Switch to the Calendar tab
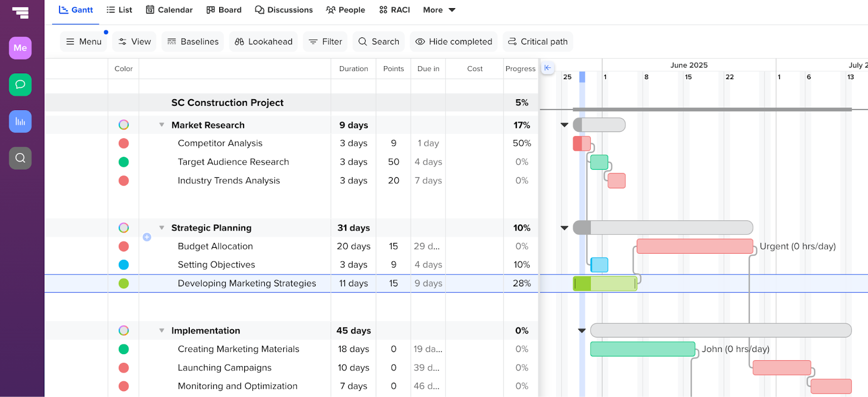This screenshot has height=397, width=868. tap(169, 10)
